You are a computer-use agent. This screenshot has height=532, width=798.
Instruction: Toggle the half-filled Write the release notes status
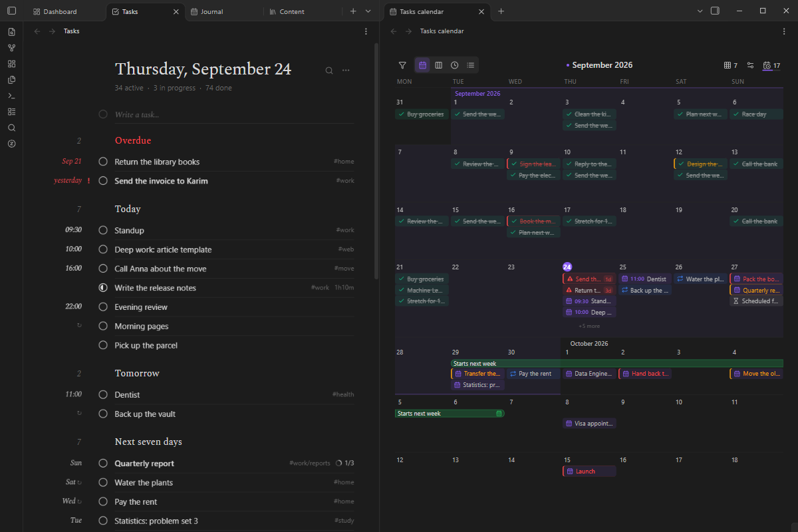(103, 288)
